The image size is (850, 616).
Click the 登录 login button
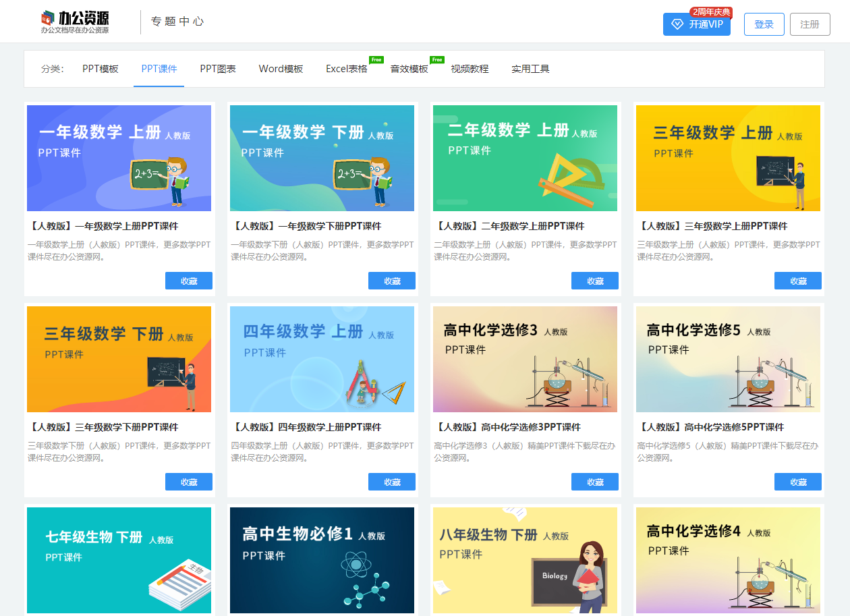point(764,24)
